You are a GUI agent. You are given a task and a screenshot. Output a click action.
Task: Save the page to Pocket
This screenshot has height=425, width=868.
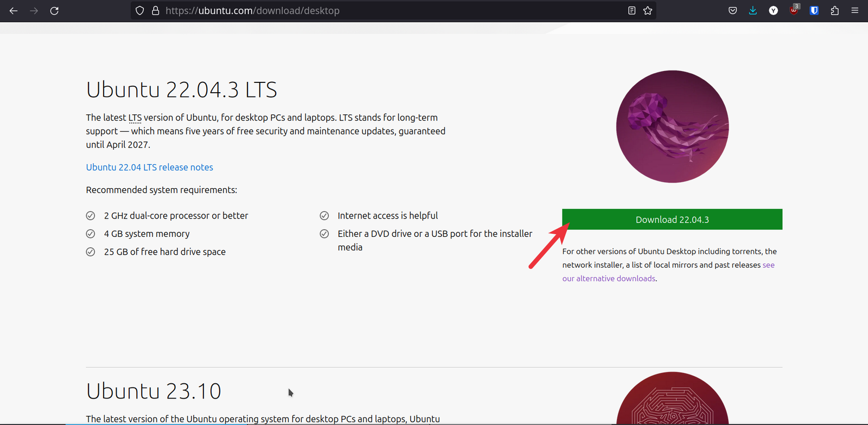click(732, 11)
